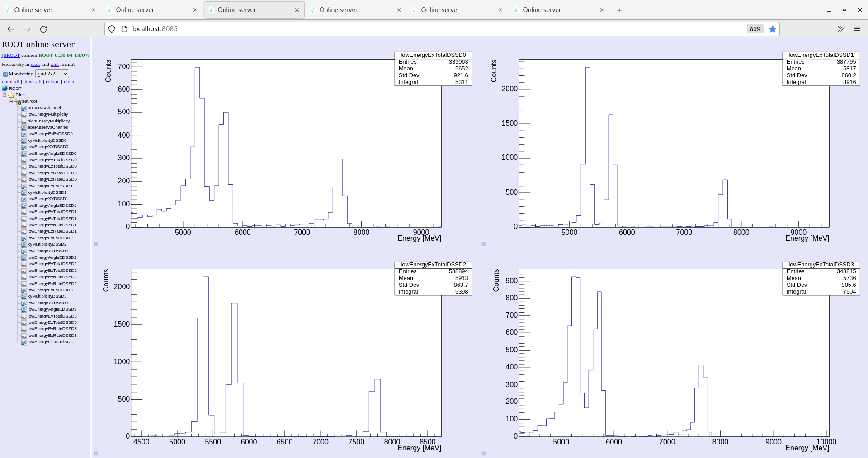This screenshot has height=458, width=868.
Task: Click the browser reload page icon
Action: coord(43,29)
